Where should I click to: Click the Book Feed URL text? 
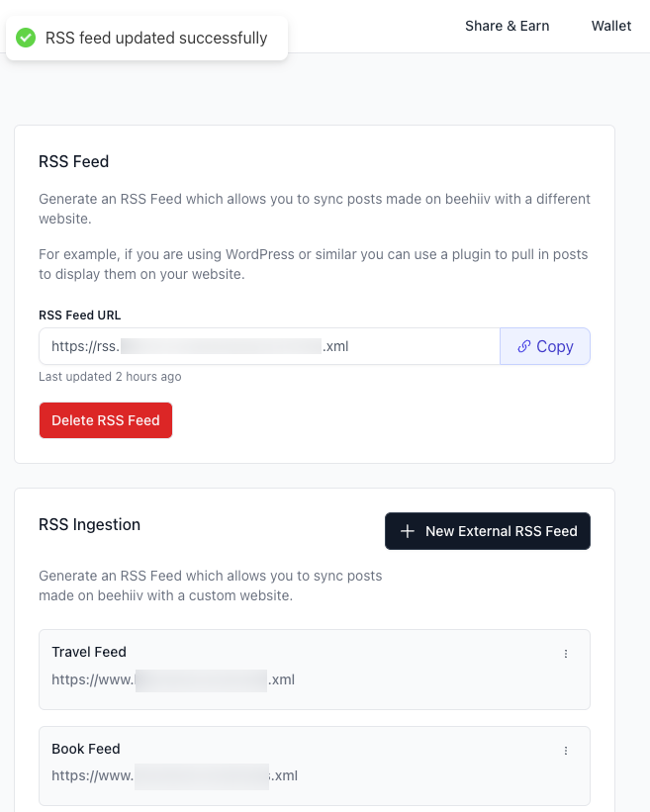174,775
